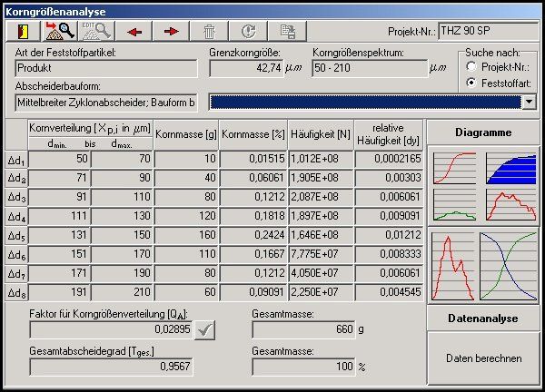This screenshot has height=392, width=545.
Task: Click the copy documents toolbar icon
Action: 286,31
